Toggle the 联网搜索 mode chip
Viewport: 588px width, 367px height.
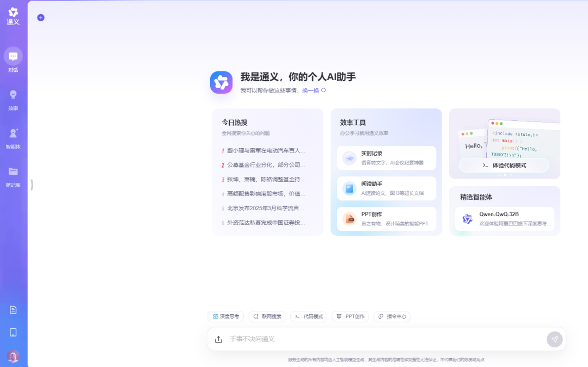[267, 316]
